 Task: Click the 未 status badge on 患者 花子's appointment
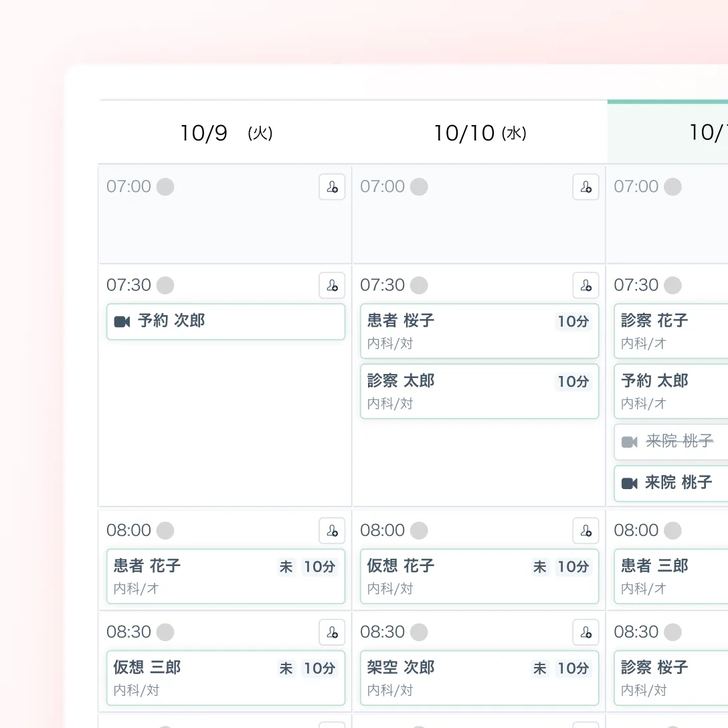(286, 566)
